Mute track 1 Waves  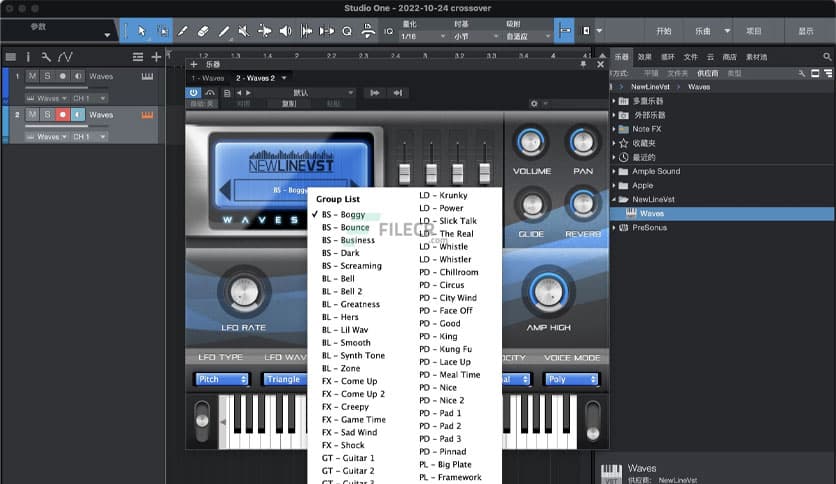click(32, 76)
